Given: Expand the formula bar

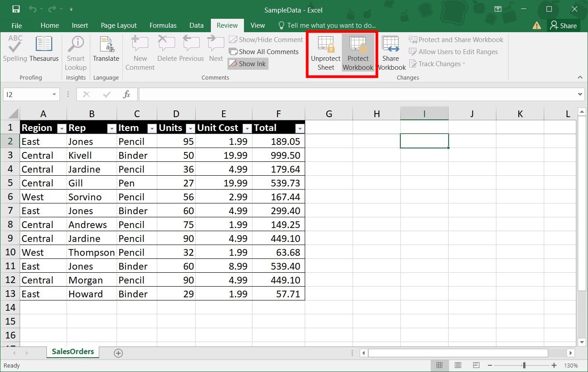Looking at the screenshot, I should (580, 94).
